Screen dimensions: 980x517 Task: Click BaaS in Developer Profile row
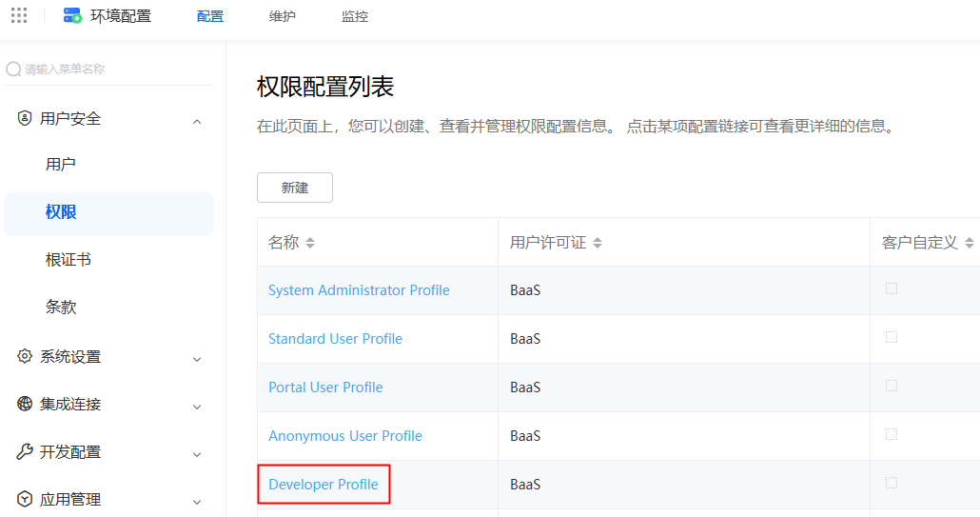(525, 485)
